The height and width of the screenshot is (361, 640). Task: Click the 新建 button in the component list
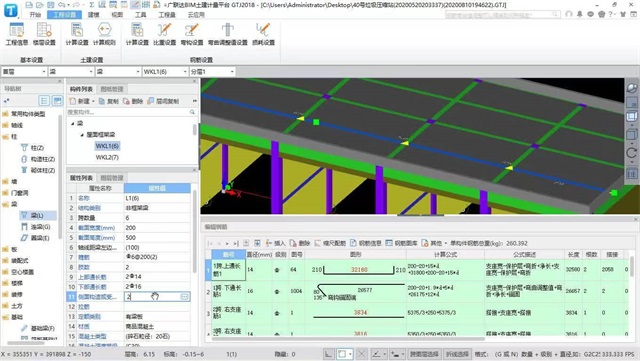(x=82, y=101)
